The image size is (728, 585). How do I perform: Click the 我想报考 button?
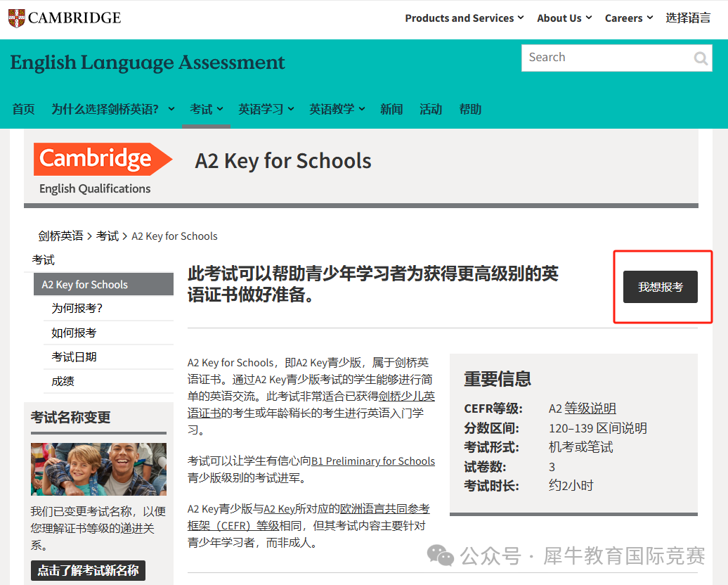pos(661,287)
